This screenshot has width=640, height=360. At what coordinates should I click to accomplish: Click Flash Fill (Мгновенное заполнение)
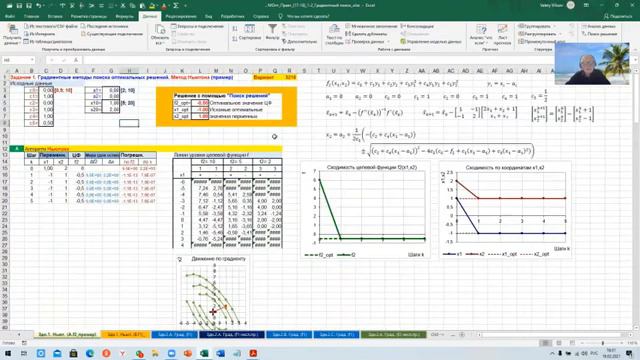pos(371,26)
